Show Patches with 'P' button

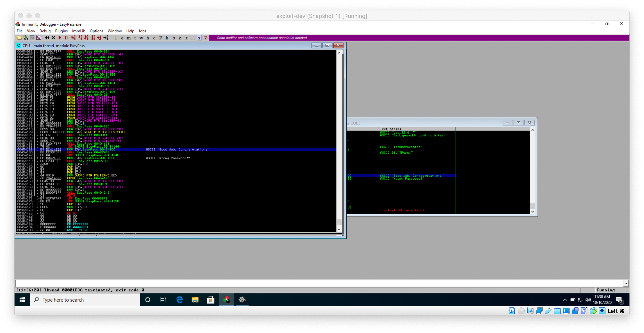(161, 38)
